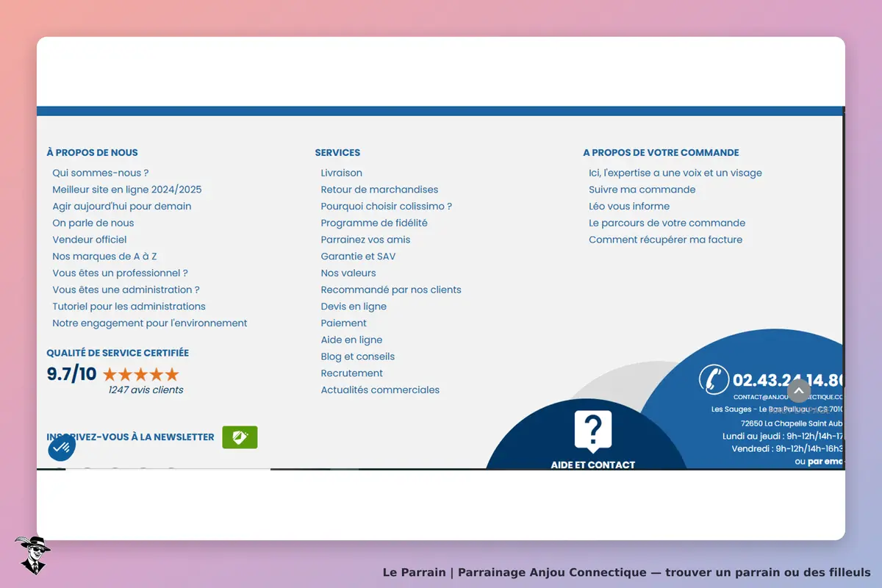Open Vous êtes un professionnel ? link
The width and height of the screenshot is (882, 588).
point(121,273)
